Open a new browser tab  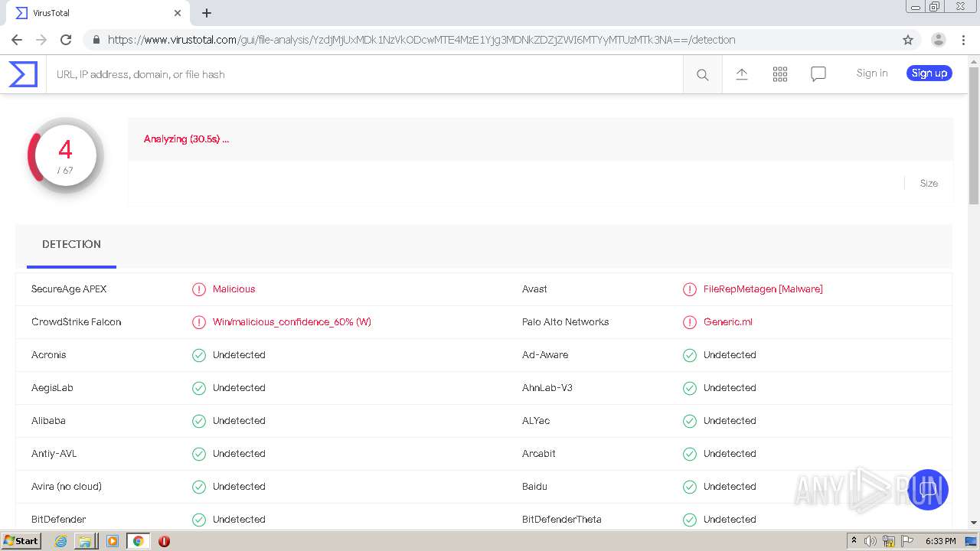tap(207, 13)
